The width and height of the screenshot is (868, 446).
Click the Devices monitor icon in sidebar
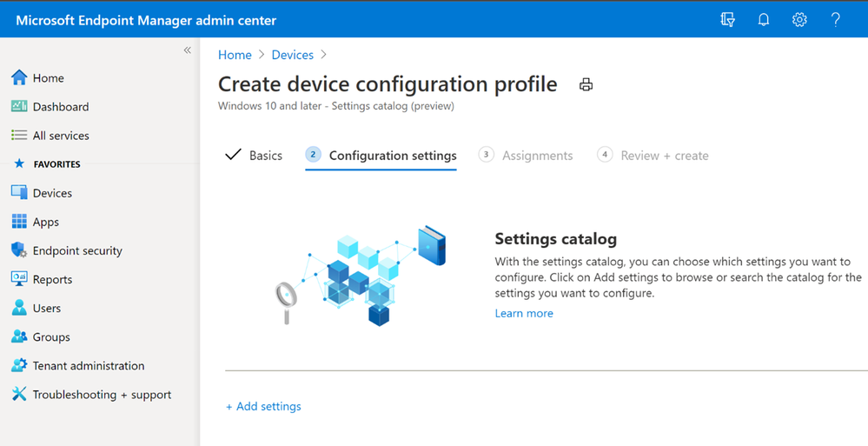point(19,193)
